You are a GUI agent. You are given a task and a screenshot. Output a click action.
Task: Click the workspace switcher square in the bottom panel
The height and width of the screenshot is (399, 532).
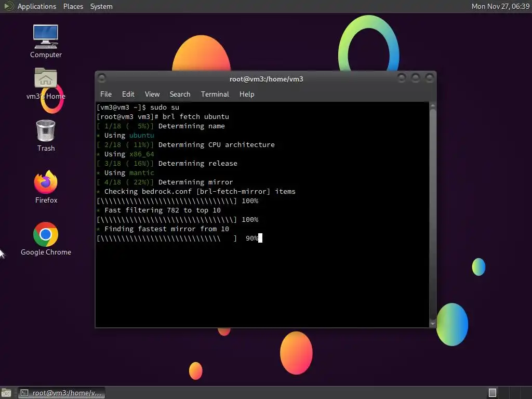[493, 393]
